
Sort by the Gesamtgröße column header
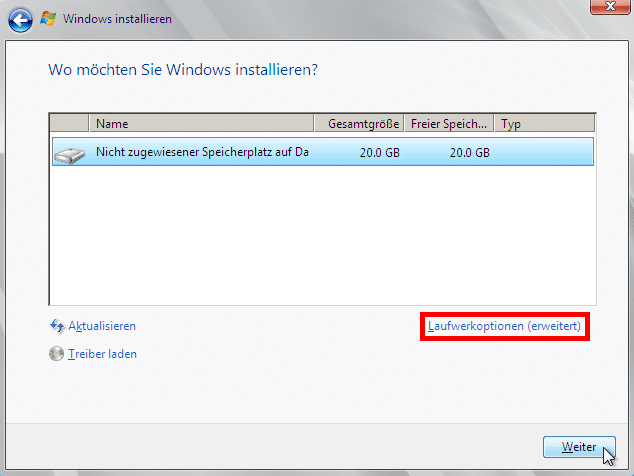(359, 123)
